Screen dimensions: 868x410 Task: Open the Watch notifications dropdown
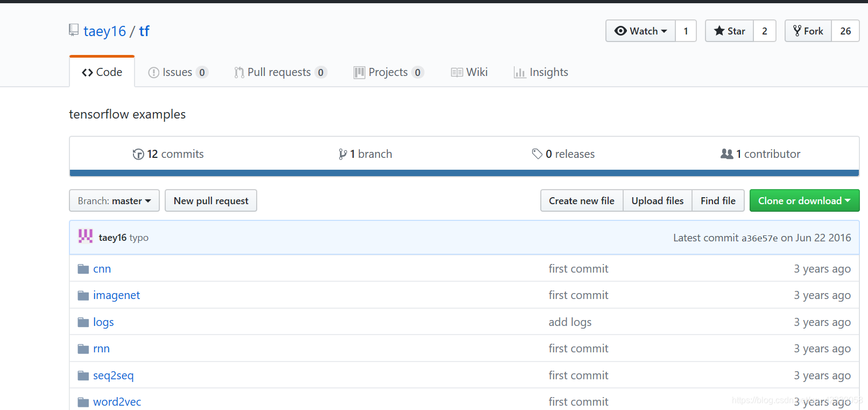[x=640, y=31]
